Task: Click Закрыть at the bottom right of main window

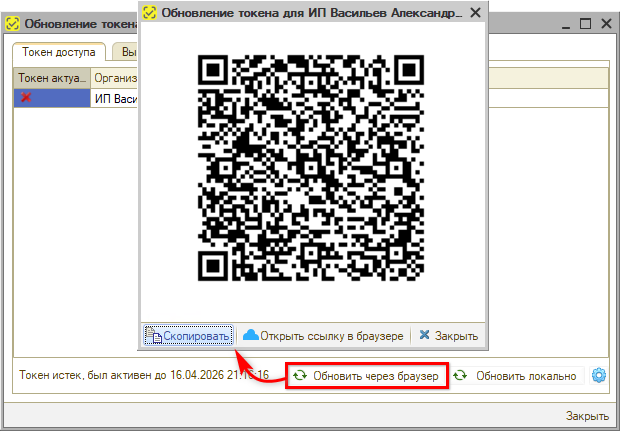Action: (x=587, y=416)
